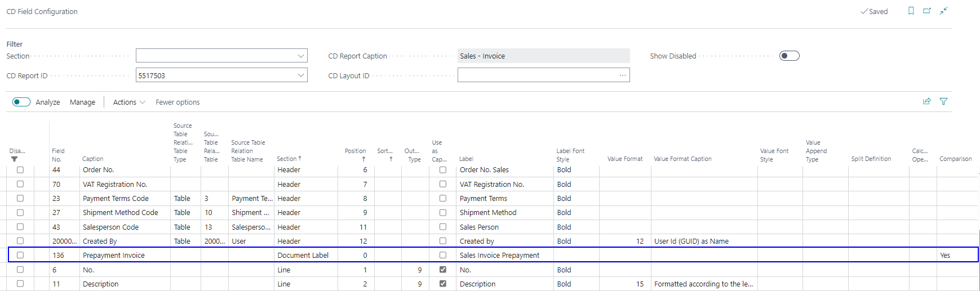Click the Caption column header

93,159
